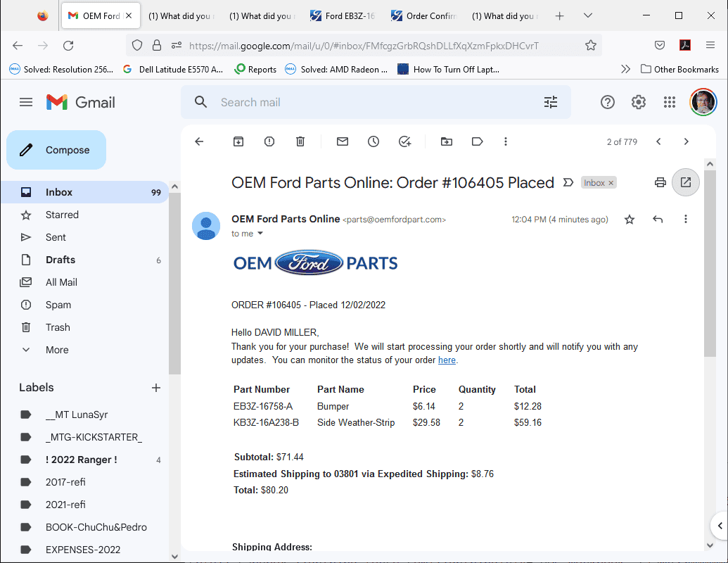Image resolution: width=728 pixels, height=563 pixels.
Task: Open Reports bookmark
Action: pos(255,69)
